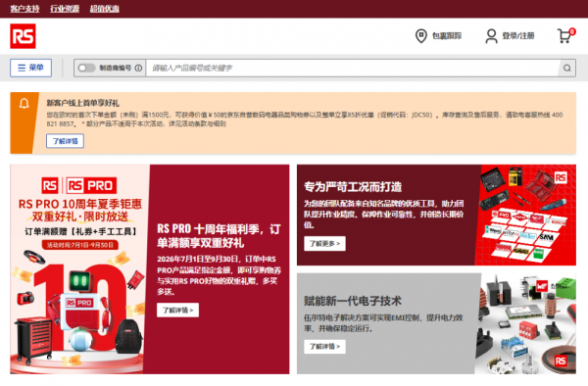Image resolution: width=588 pixels, height=386 pixels.
Task: Click the parcel tracking location pin icon
Action: point(421,36)
